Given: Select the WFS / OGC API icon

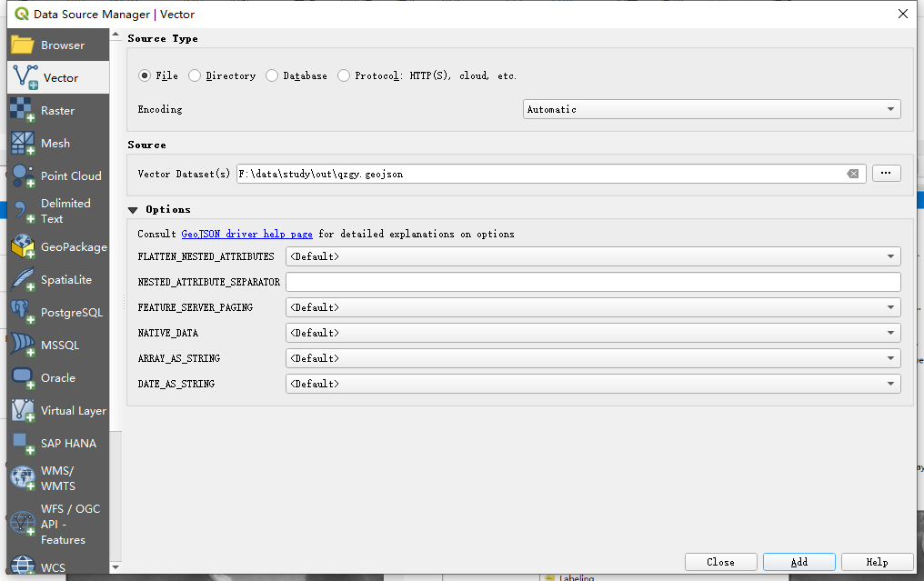Looking at the screenshot, I should pyautogui.click(x=23, y=524).
